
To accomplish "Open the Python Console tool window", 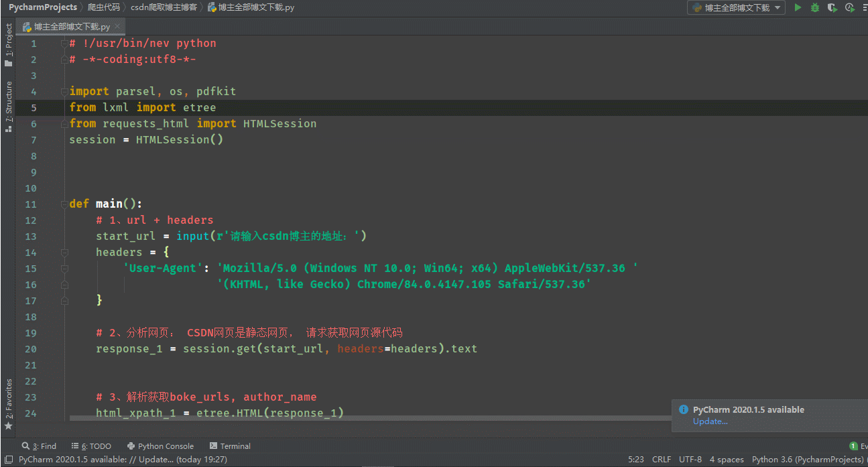I will [161, 446].
